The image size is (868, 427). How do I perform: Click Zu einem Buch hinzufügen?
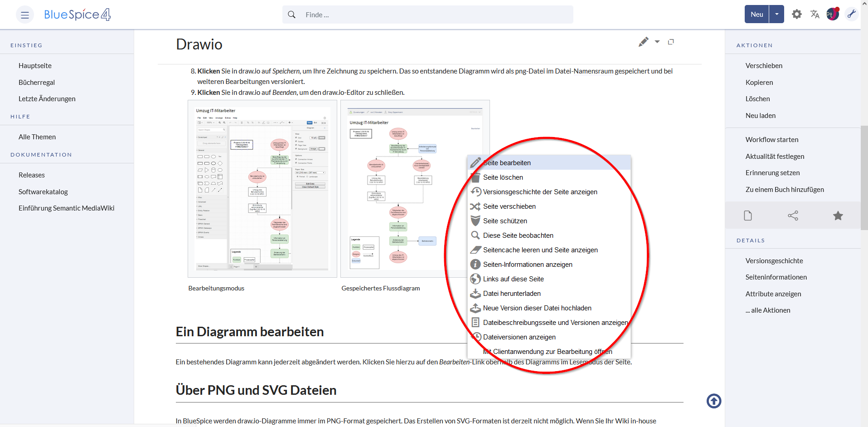785,190
